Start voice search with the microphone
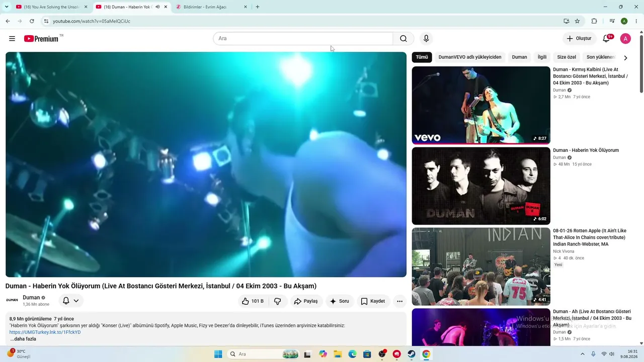 click(426, 39)
